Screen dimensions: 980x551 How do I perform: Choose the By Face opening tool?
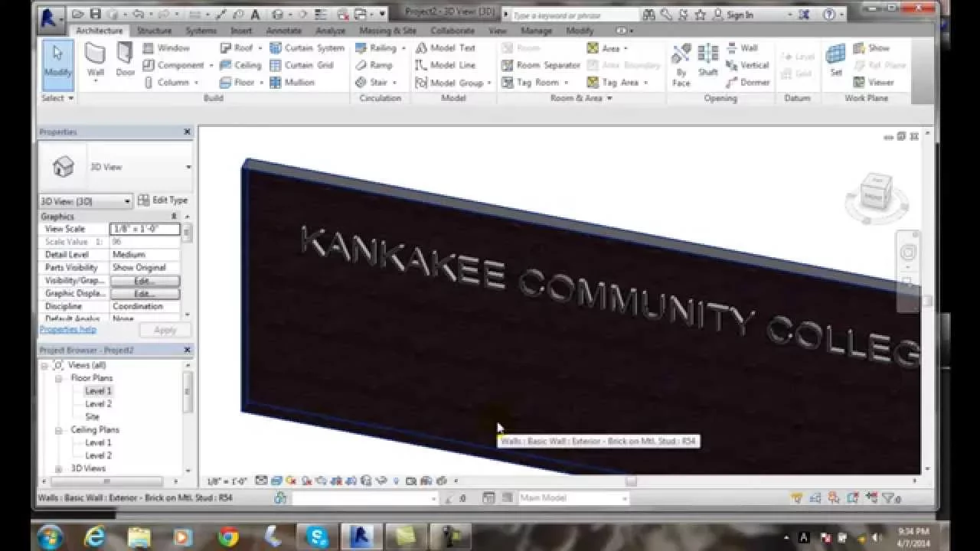[681, 65]
